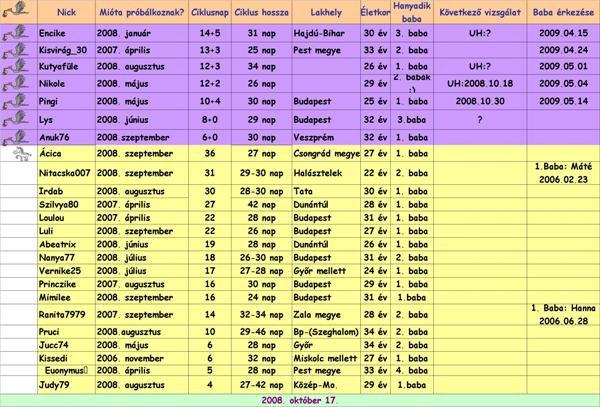The width and height of the screenshot is (600, 407).
Task: Click the 'Következő vizsgálat' header cell
Action: 480,12
